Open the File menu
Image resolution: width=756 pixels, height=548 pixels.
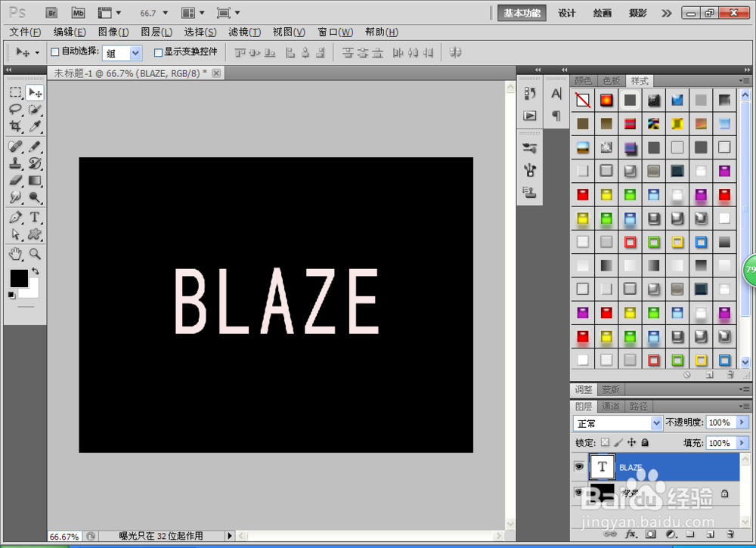tap(25, 32)
